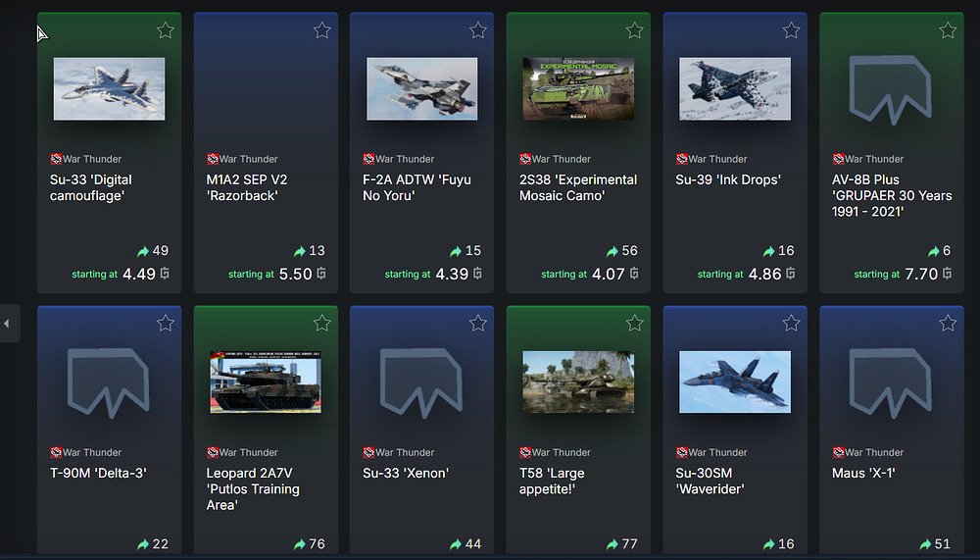Open the F-2A ADTW 'Fuyu No Yoru' thumbnail
980x560 pixels.
pyautogui.click(x=421, y=89)
